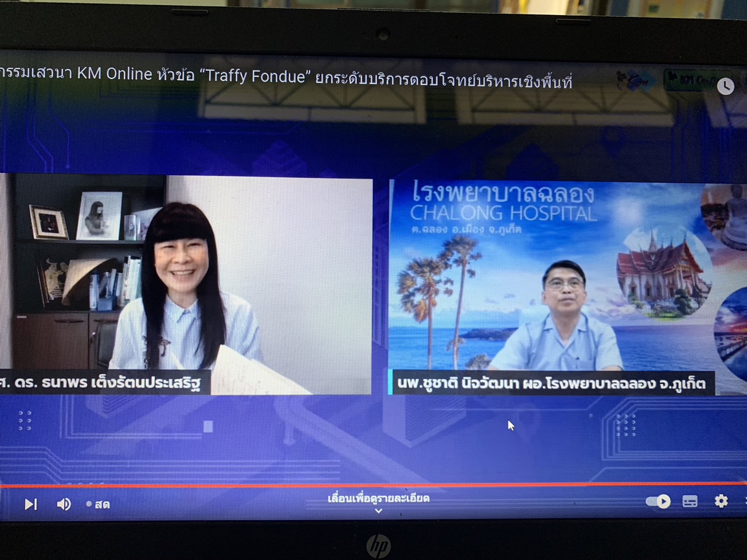747x560 pixels.
Task: Open the settings gear menu
Action: (x=721, y=500)
